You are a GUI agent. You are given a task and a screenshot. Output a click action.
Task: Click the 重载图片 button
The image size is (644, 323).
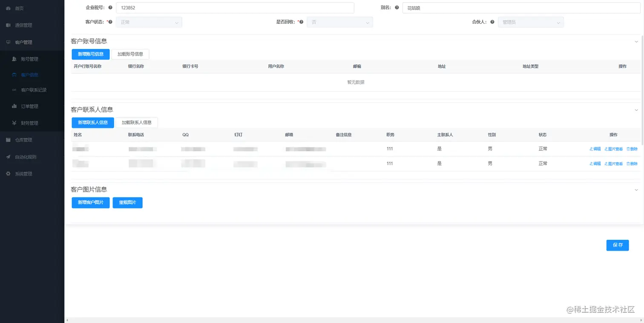pyautogui.click(x=127, y=202)
